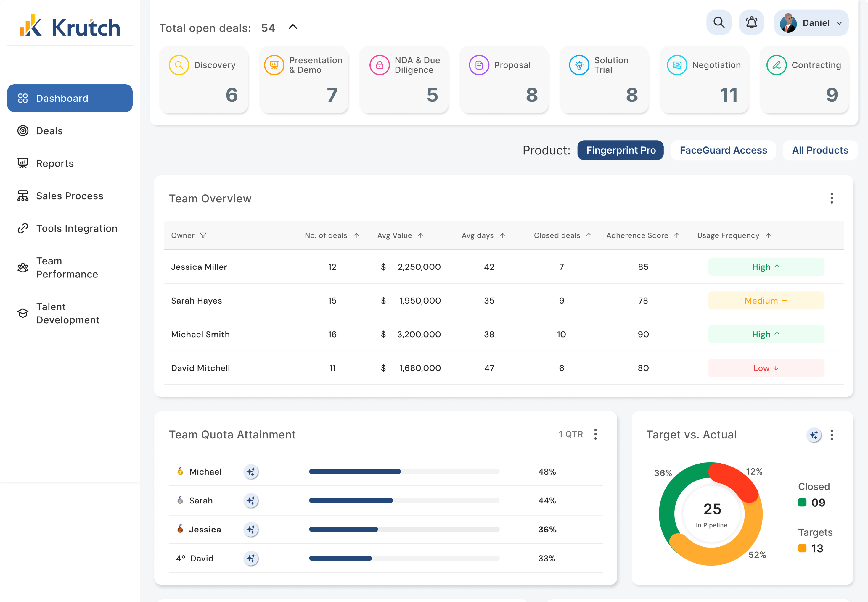868x602 pixels.
Task: Change the 1 QTR period selector
Action: [570, 434]
